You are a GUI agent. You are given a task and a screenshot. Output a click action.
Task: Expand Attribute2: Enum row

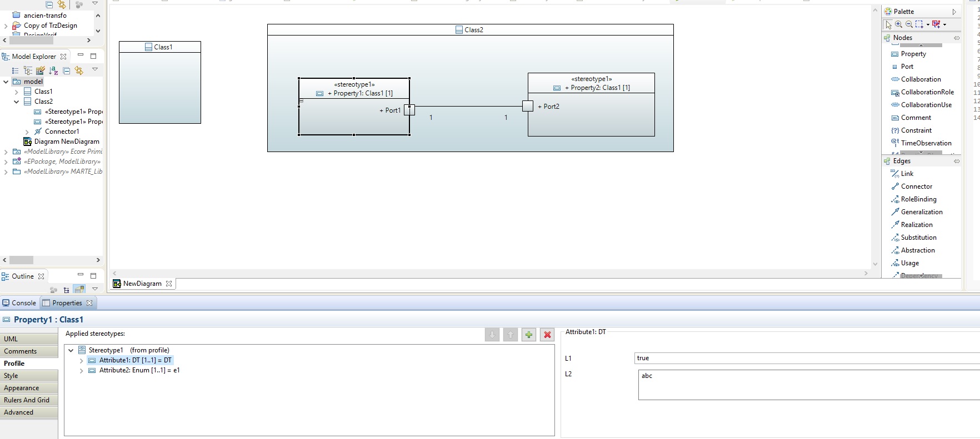[x=82, y=371]
